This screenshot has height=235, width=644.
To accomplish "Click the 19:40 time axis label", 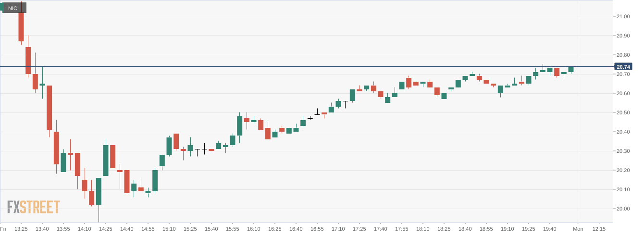I will (550, 229).
